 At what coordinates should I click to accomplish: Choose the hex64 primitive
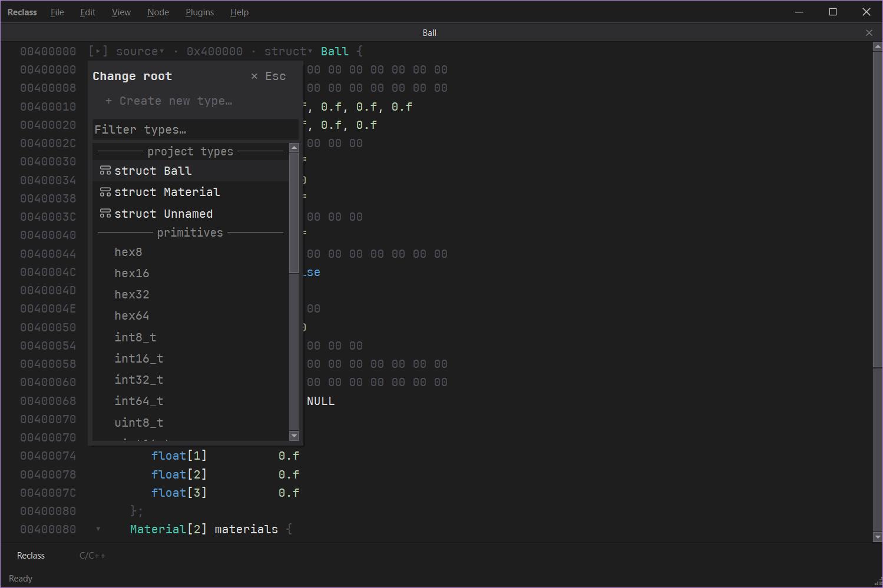click(x=191, y=315)
